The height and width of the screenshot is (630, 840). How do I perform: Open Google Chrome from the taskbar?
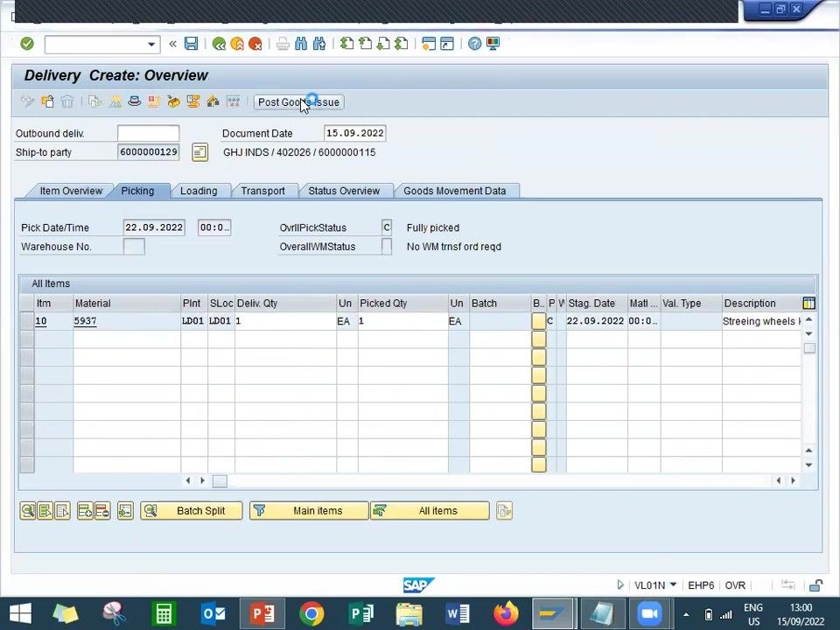311,614
